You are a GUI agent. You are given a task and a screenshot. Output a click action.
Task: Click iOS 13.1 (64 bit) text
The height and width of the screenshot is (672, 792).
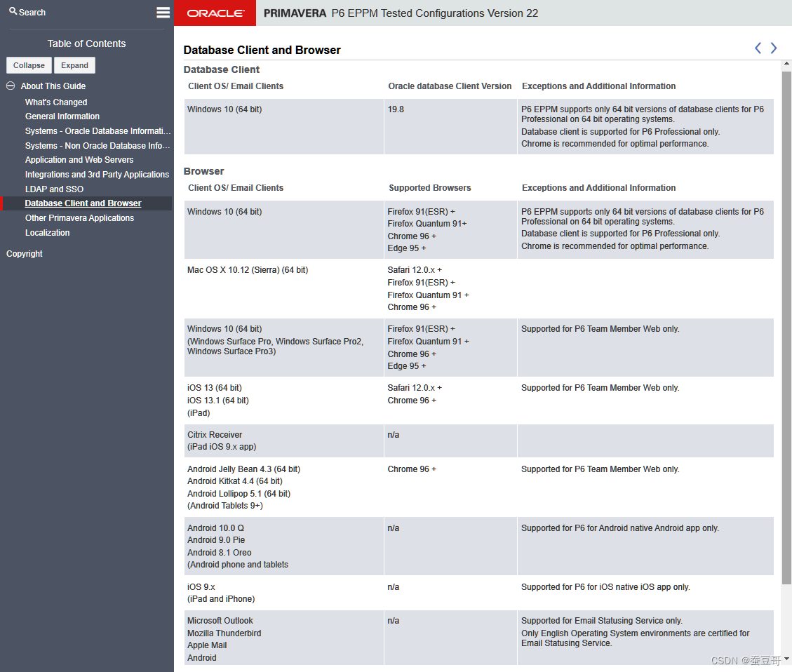[217, 400]
